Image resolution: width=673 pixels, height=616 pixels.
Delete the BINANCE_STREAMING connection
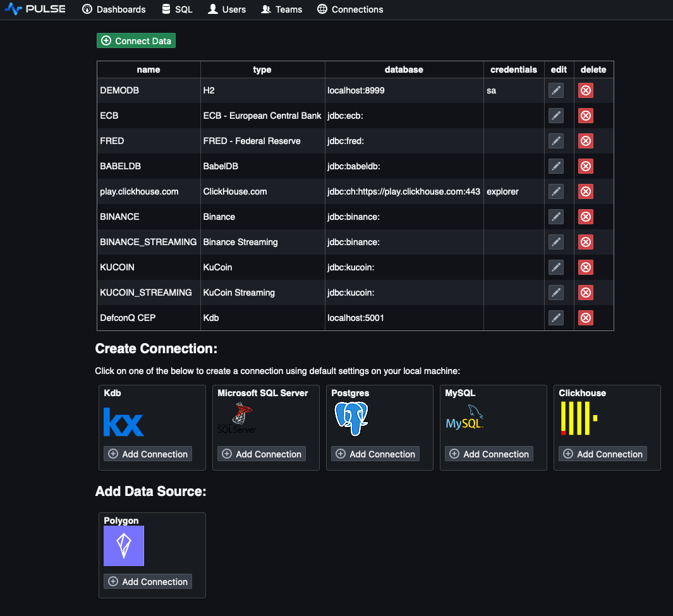point(585,242)
